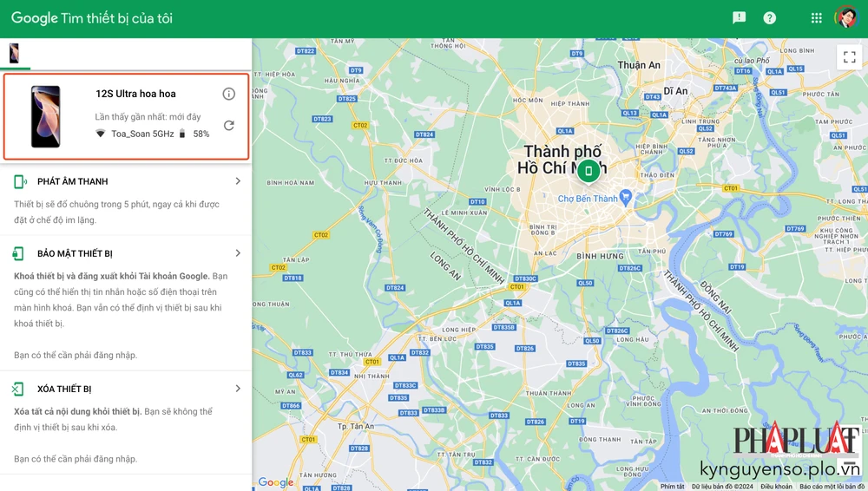Click the 58% battery level text
This screenshot has height=491, width=868.
201,134
